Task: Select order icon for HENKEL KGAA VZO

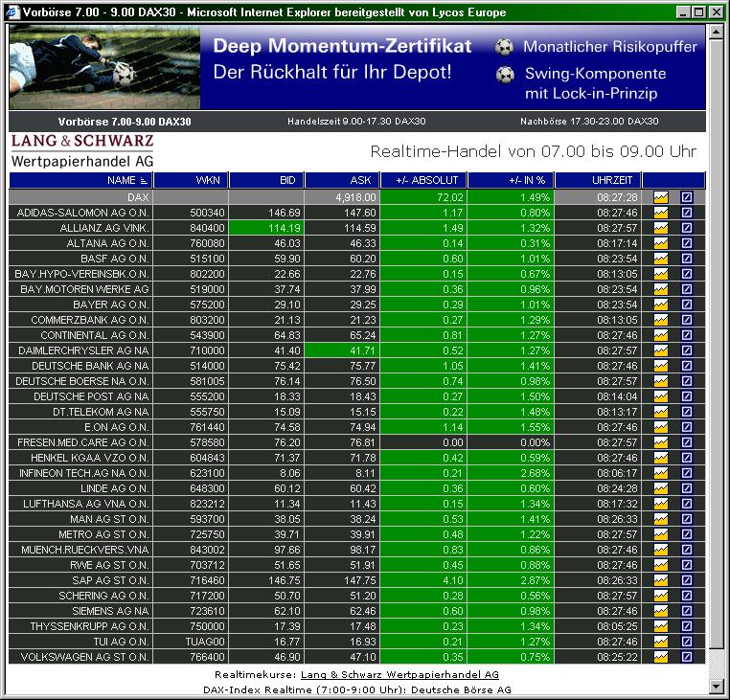Action: 687,458
